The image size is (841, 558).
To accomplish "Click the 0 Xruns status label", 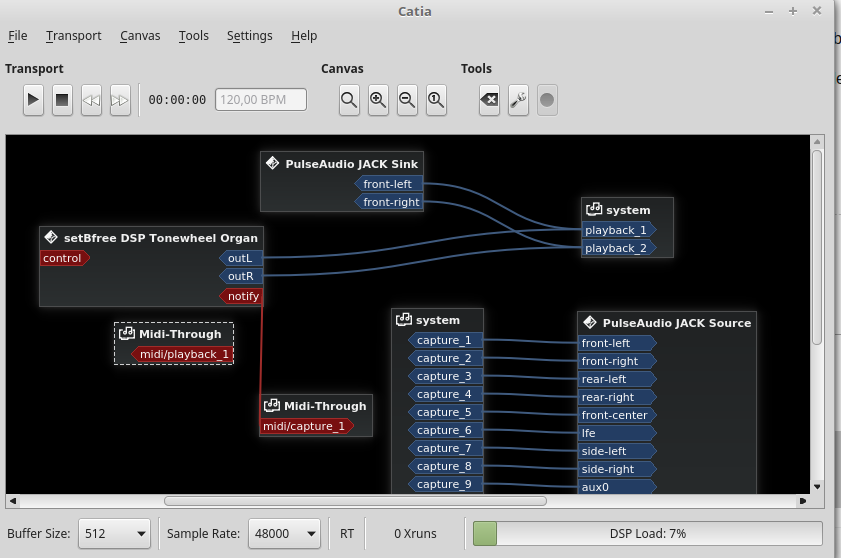I will pos(415,534).
